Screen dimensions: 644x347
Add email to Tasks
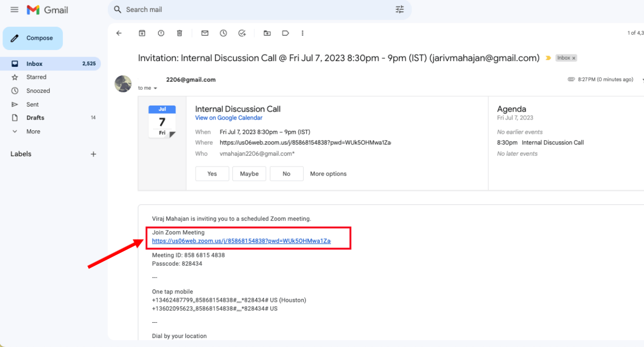point(242,33)
